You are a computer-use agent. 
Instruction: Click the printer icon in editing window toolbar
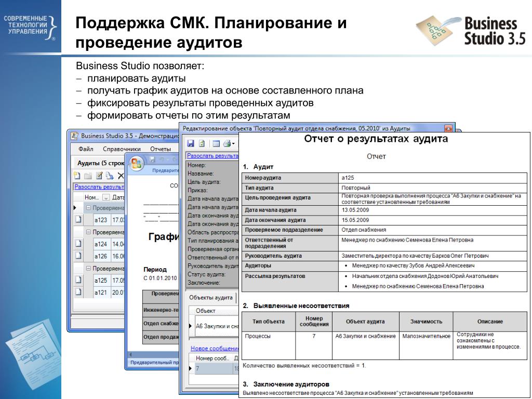click(x=227, y=143)
